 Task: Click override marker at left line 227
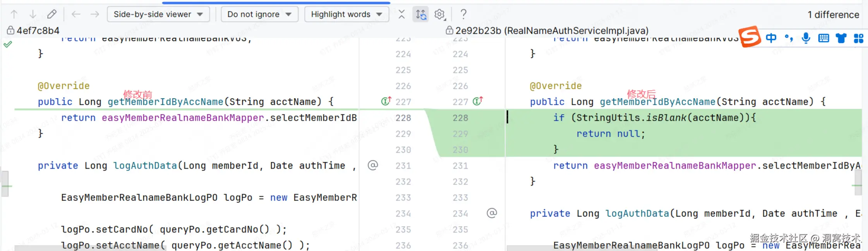386,101
